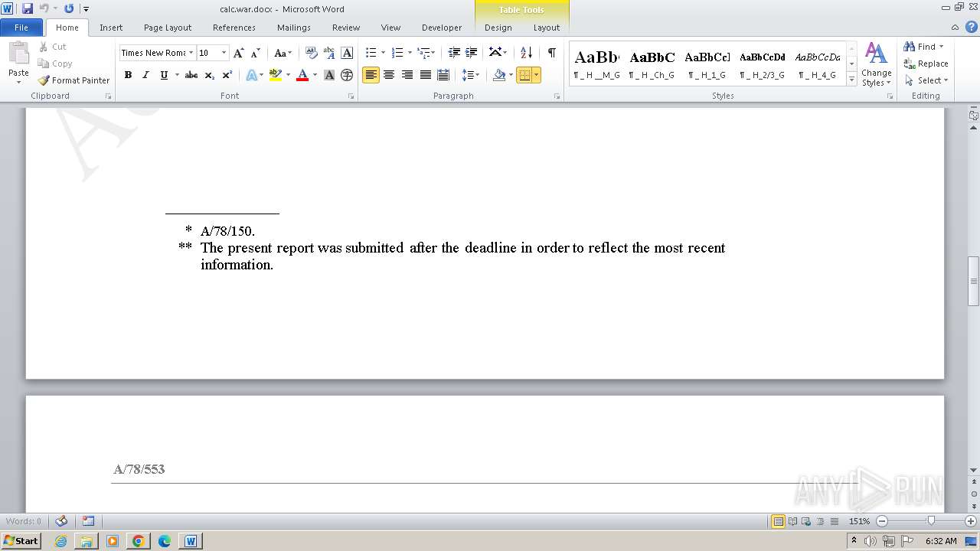
Task: Click the Sort icon
Action: [526, 53]
